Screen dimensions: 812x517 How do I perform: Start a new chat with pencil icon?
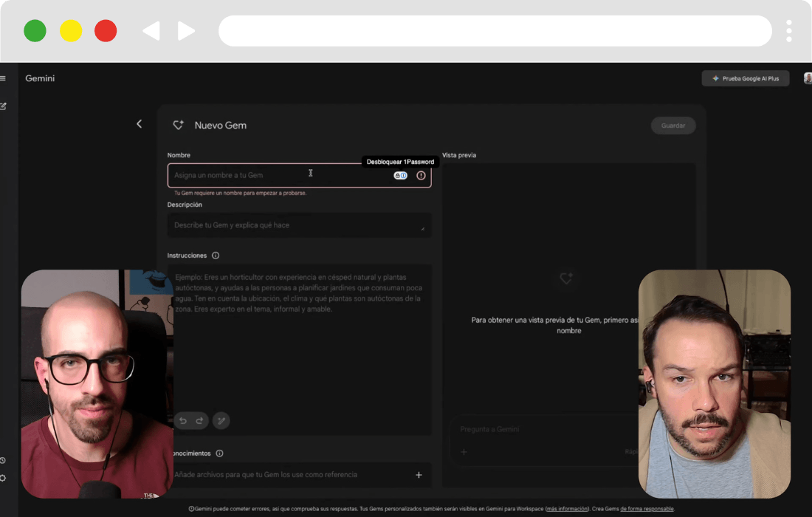tap(3, 106)
